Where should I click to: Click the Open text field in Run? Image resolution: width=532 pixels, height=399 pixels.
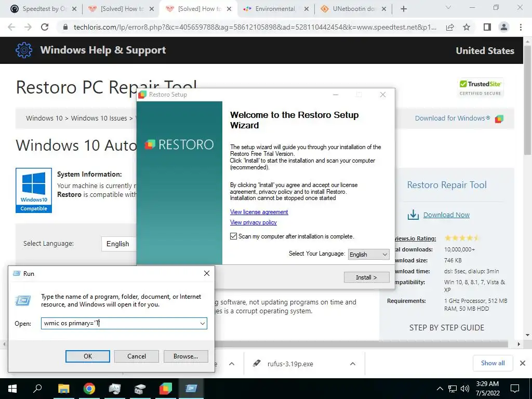(x=119, y=323)
